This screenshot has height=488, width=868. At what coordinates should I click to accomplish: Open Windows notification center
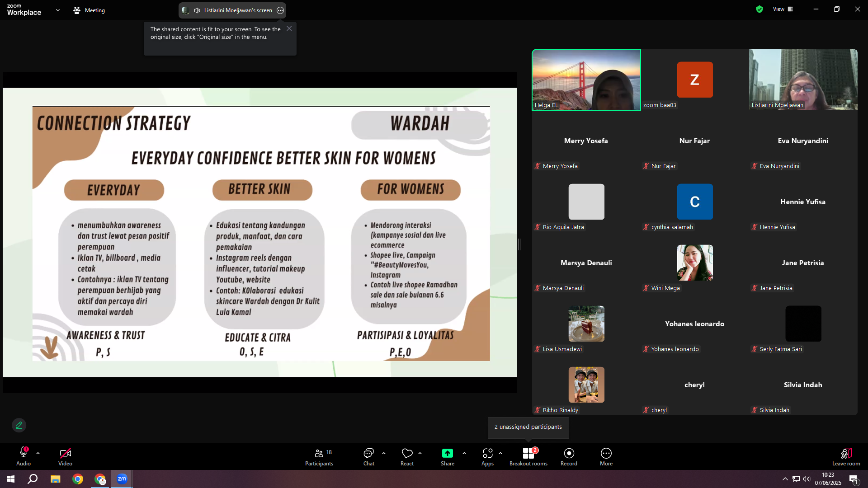click(854, 479)
